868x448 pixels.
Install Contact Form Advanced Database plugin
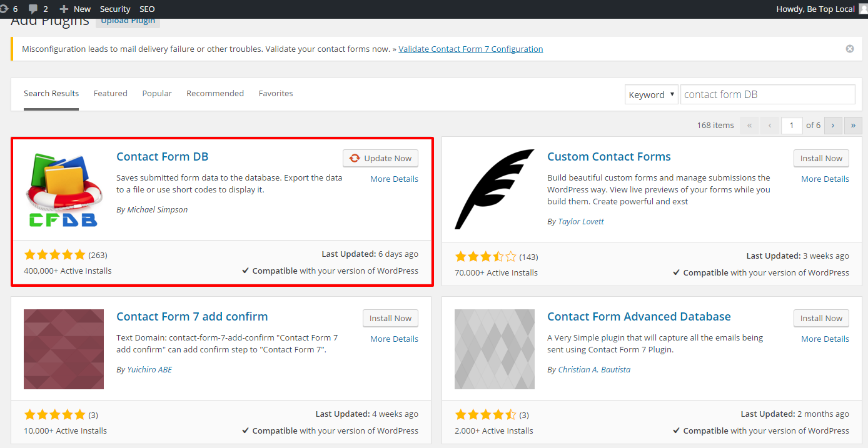coord(822,318)
